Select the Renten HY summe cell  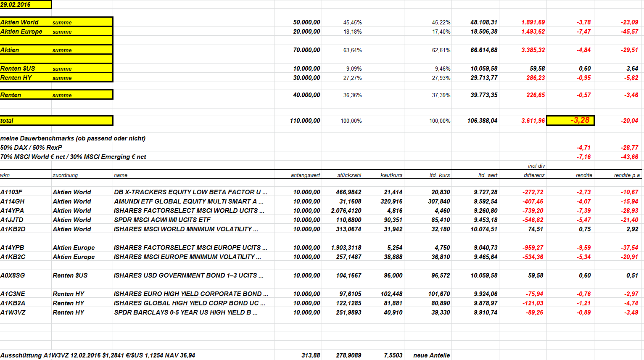point(56,77)
